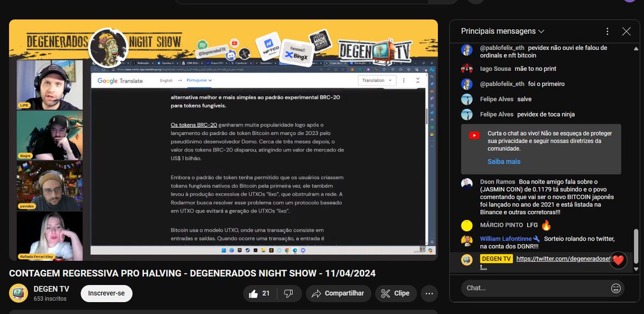
Task: Click Iago Sousa's avatar in chat
Action: 467,69
